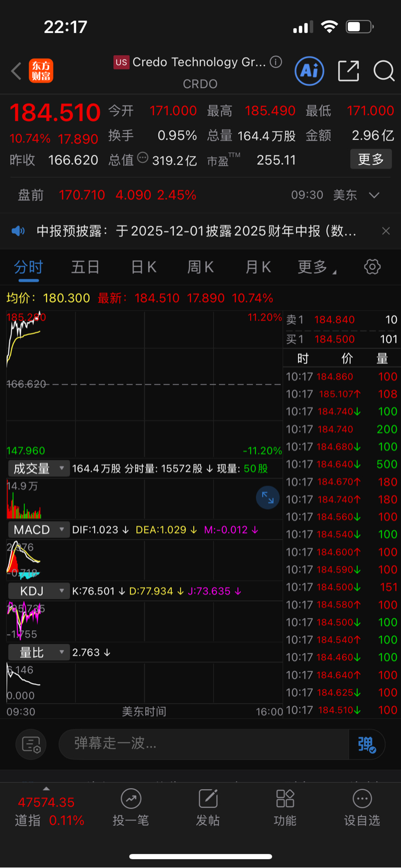401x868 pixels.
Task: Open the 东方财富 logo icon
Action: pos(41,71)
